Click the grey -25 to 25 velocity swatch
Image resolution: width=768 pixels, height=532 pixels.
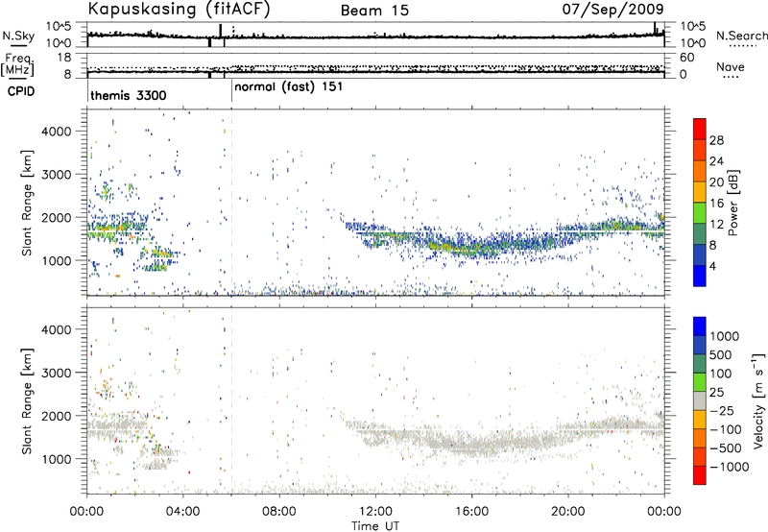[700, 400]
